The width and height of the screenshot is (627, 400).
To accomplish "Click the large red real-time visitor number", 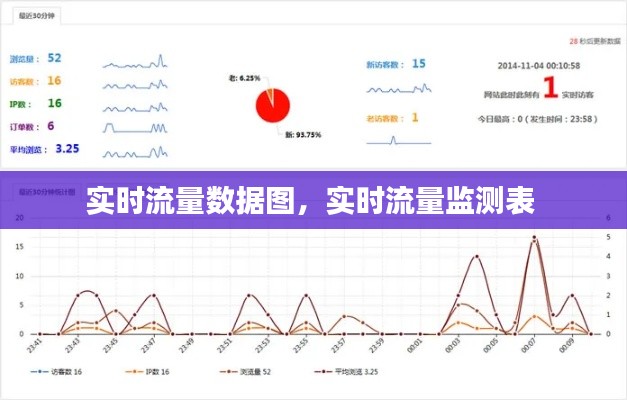I will pyautogui.click(x=550, y=87).
